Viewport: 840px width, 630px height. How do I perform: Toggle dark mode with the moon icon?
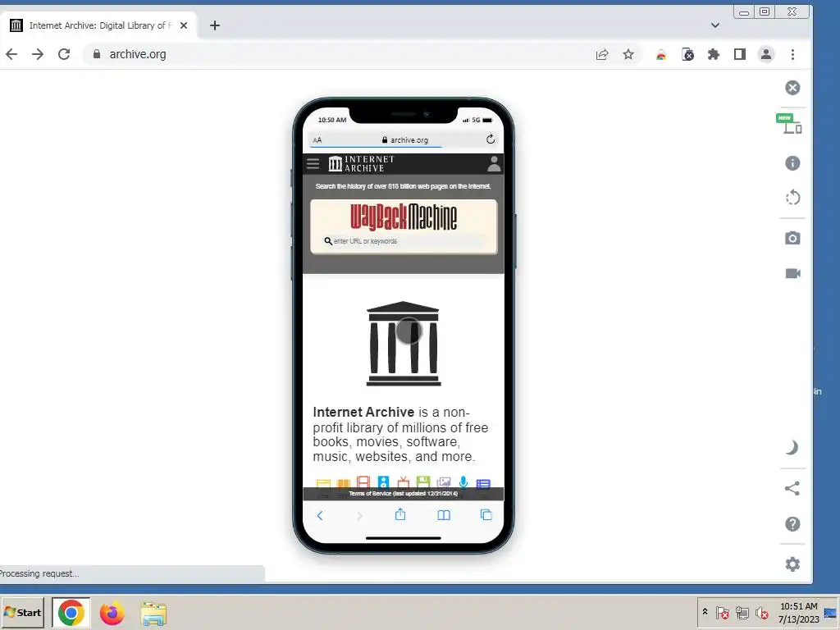(x=792, y=447)
